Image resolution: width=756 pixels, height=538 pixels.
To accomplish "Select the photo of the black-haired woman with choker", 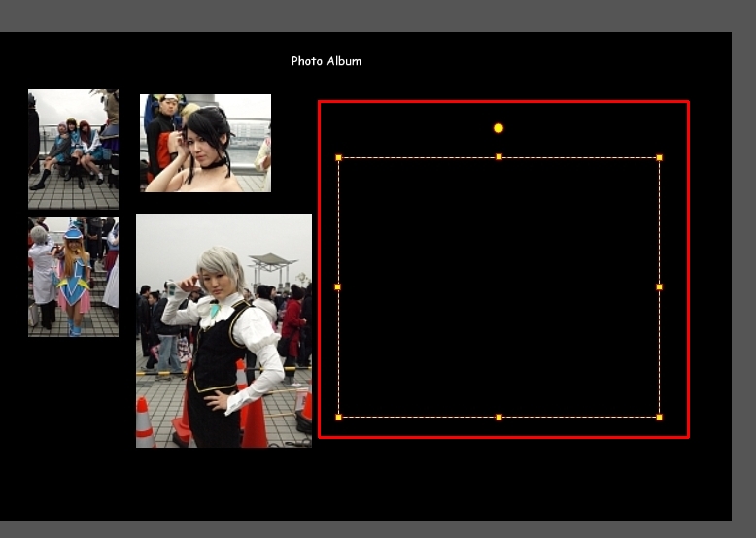I will [x=205, y=143].
